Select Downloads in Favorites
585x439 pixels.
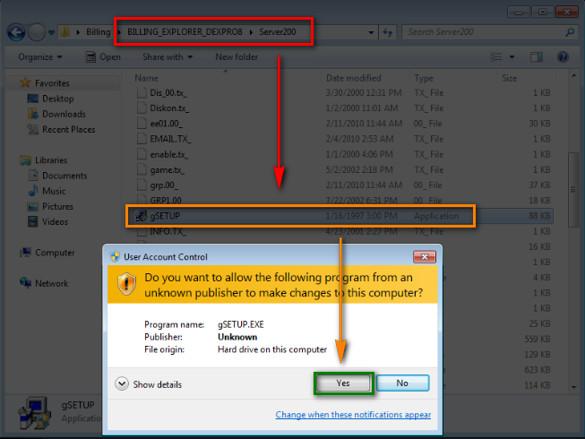coord(64,114)
